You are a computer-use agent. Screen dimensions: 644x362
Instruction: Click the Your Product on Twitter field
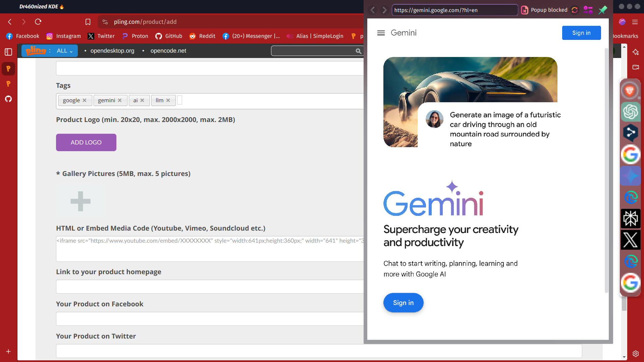(319, 351)
